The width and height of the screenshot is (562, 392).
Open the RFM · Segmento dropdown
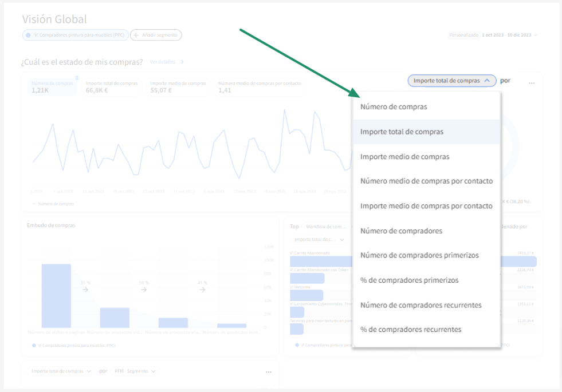click(x=135, y=371)
